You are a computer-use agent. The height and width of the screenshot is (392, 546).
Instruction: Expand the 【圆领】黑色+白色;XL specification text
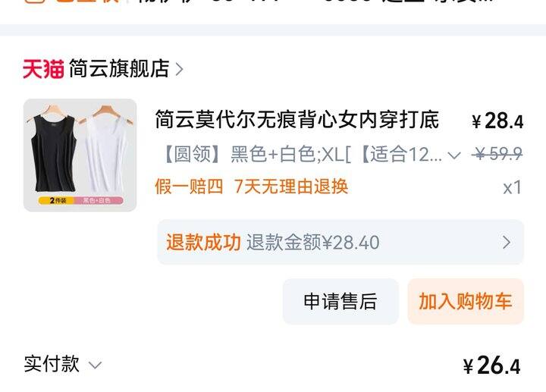[x=303, y=154]
